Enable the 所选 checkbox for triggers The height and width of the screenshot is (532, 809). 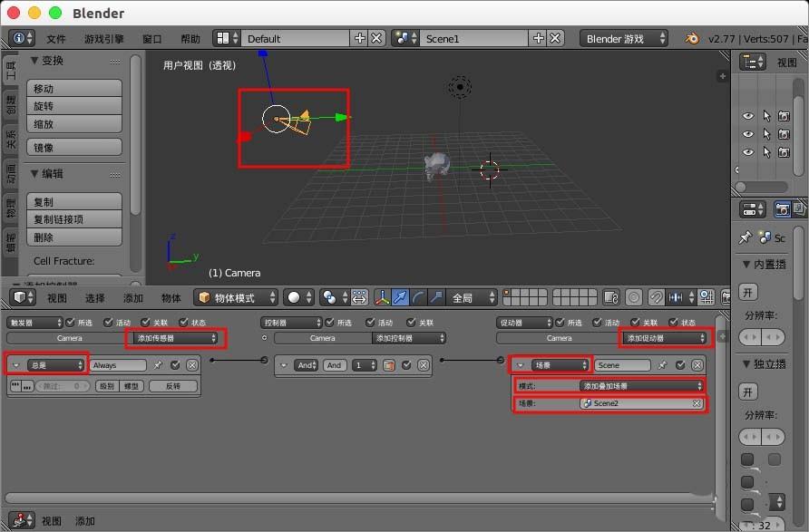[x=69, y=322]
